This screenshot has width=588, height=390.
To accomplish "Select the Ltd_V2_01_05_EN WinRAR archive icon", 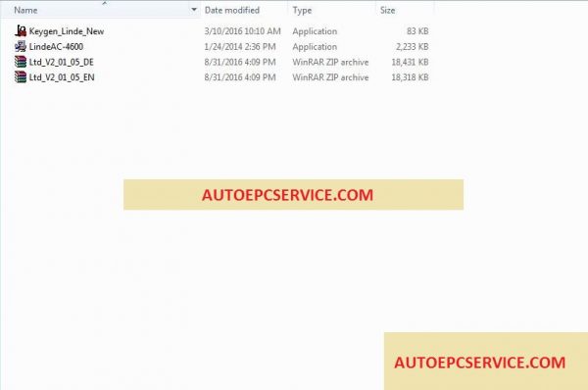I will coord(21,77).
